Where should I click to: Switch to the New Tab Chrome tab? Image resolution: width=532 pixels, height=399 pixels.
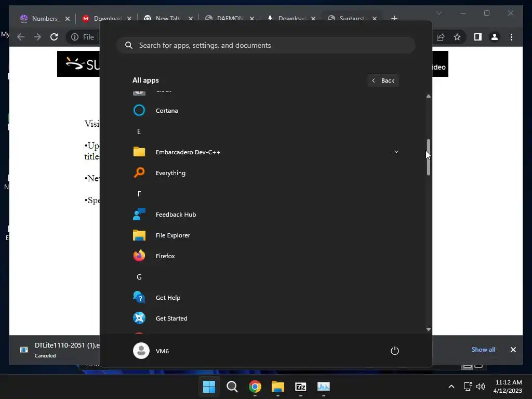click(167, 18)
